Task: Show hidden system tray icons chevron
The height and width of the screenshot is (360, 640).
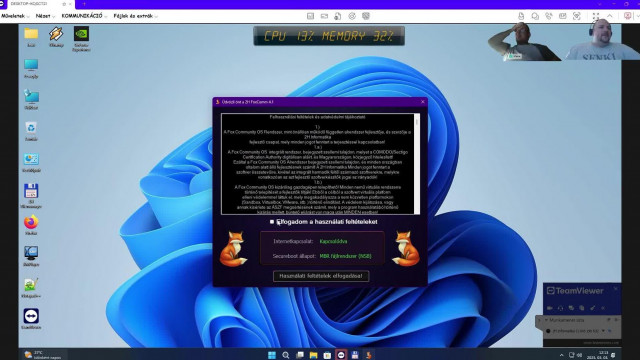Action: (561, 355)
